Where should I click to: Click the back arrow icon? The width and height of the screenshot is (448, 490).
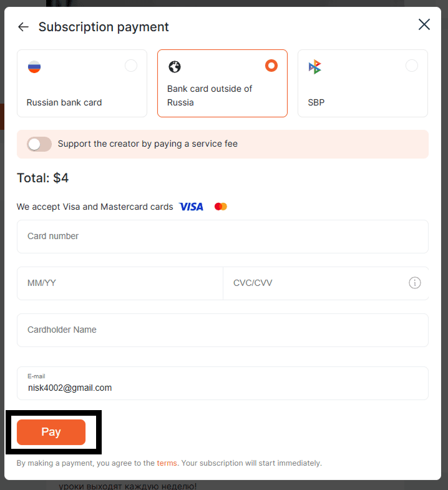[x=24, y=27]
